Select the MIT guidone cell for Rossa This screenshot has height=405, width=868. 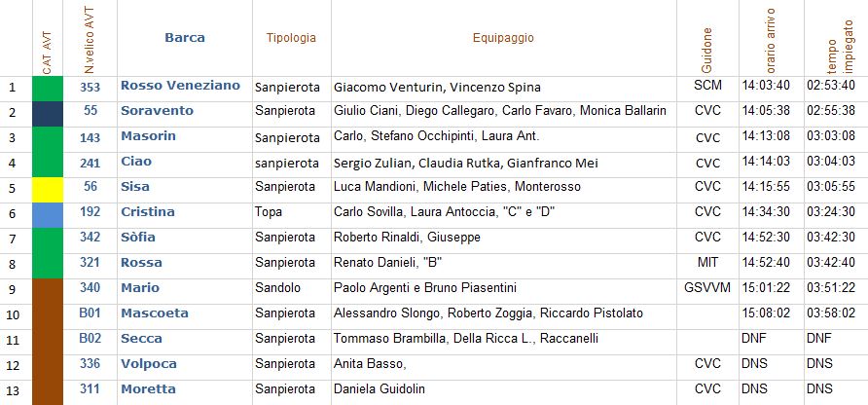point(707,266)
